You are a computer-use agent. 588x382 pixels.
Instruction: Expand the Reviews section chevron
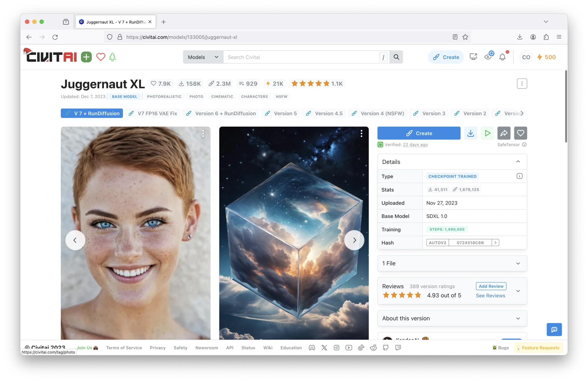518,291
